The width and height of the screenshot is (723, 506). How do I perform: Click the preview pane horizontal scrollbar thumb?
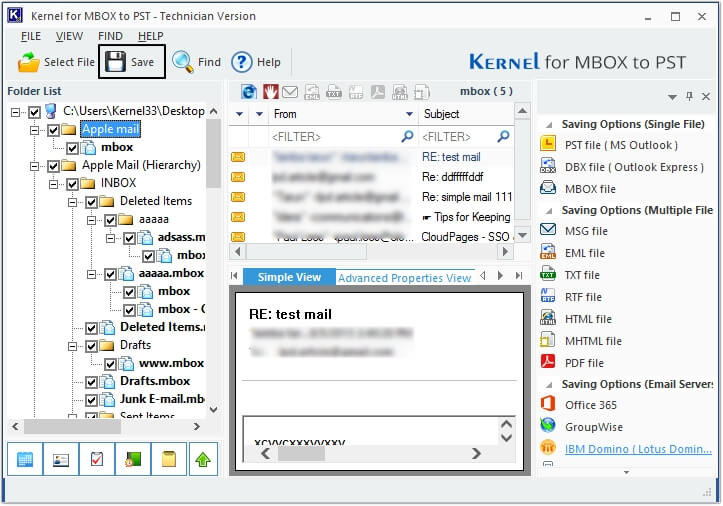(302, 454)
